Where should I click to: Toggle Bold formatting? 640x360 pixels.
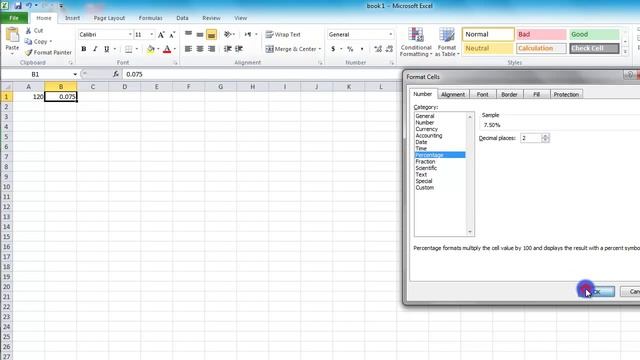84,49
